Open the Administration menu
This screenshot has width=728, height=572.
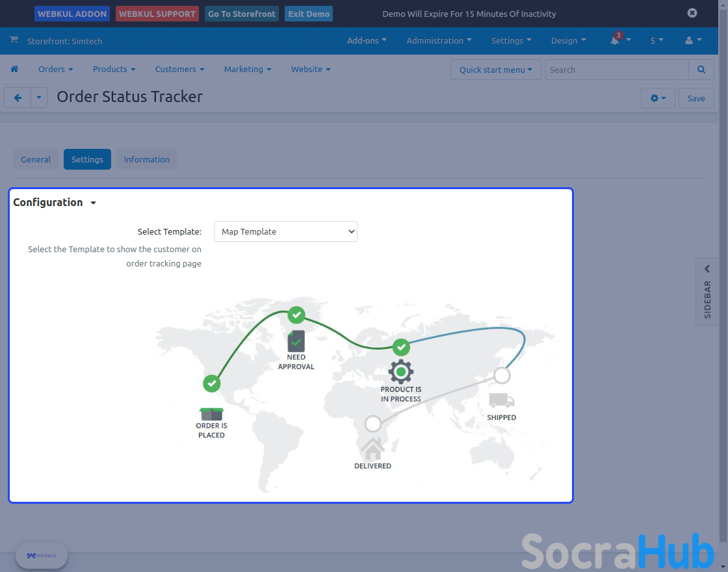coord(439,40)
